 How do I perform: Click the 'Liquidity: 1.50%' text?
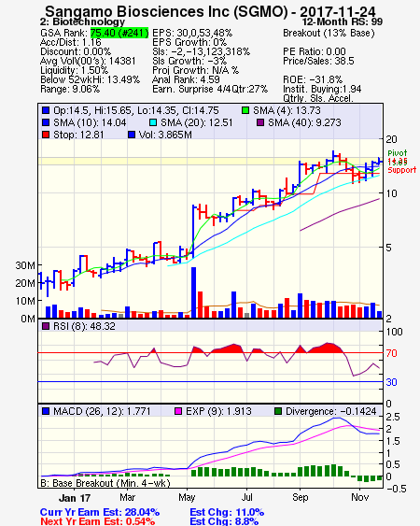click(74, 70)
